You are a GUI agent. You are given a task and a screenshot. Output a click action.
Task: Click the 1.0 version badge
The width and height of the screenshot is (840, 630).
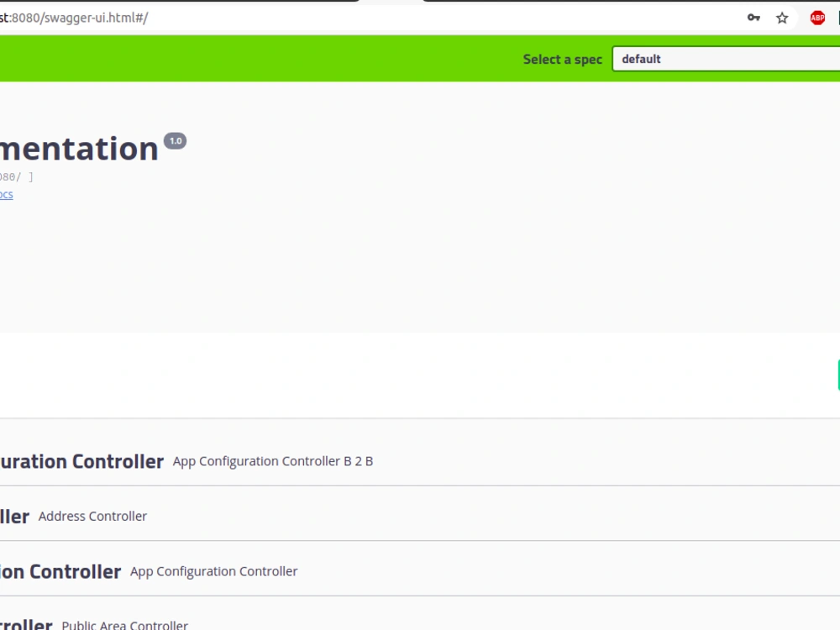click(175, 140)
